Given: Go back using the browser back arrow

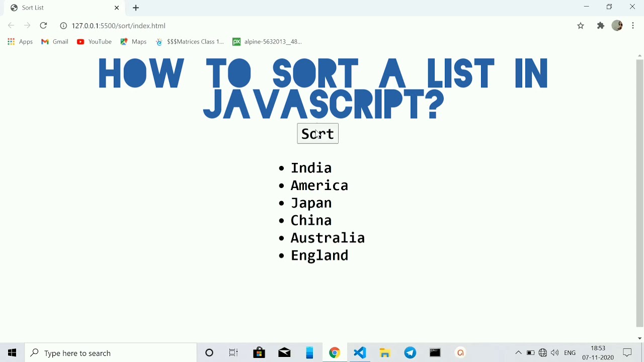Looking at the screenshot, I should [11, 26].
